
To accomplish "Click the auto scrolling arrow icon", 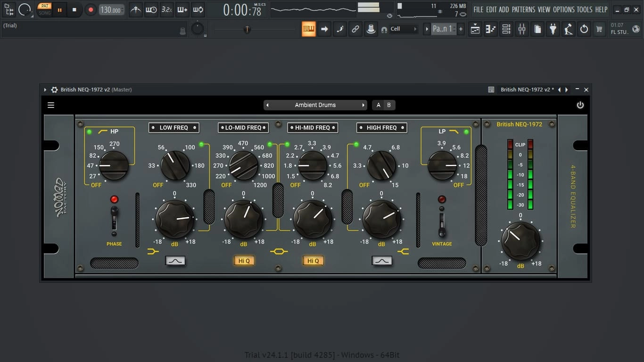I will click(x=324, y=29).
